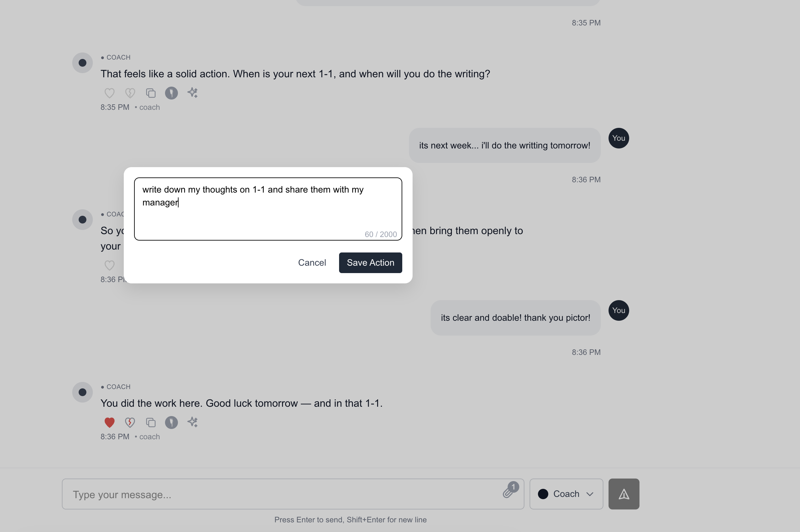Click the sparkles icon under the first coach message
This screenshot has height=532, width=800.
coord(192,93)
